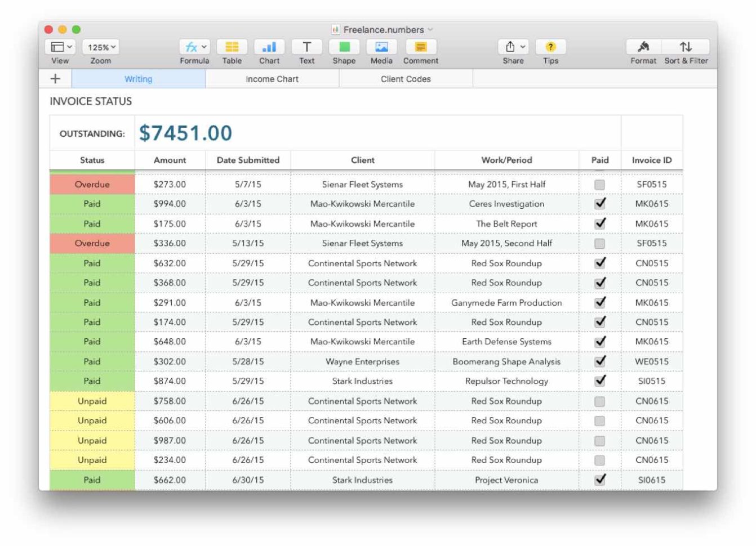
Task: Insert a Text box
Action: 306,47
